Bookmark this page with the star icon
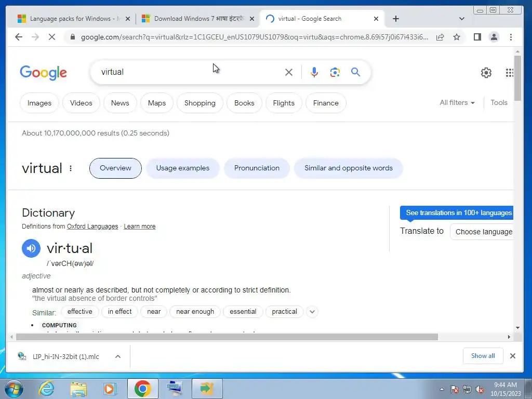 [457, 37]
